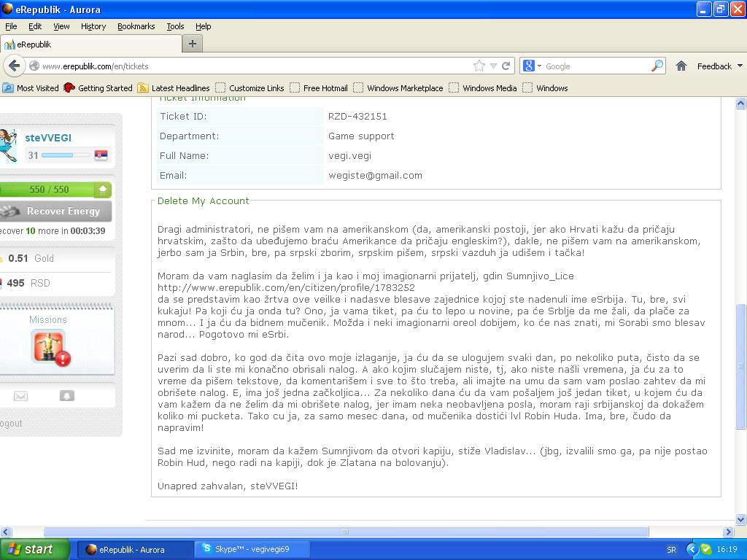The image size is (747, 560).
Task: Select the eRepublik browser tab
Action: (x=91, y=44)
